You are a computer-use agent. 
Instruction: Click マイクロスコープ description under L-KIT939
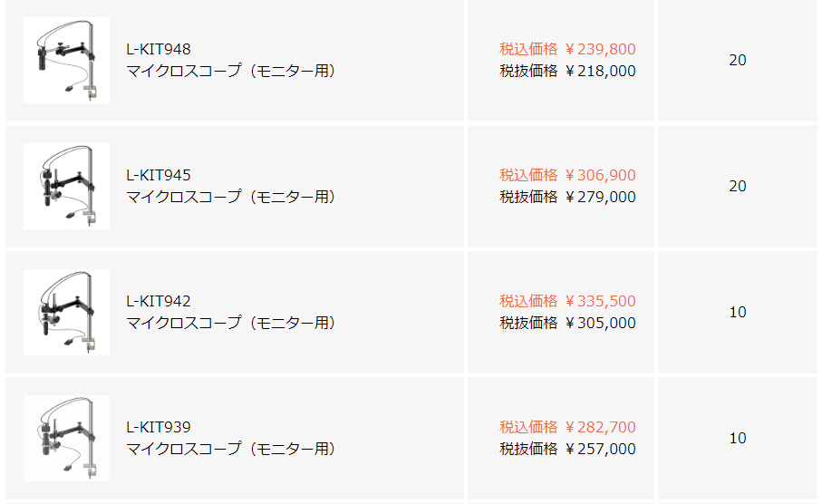pos(230,449)
